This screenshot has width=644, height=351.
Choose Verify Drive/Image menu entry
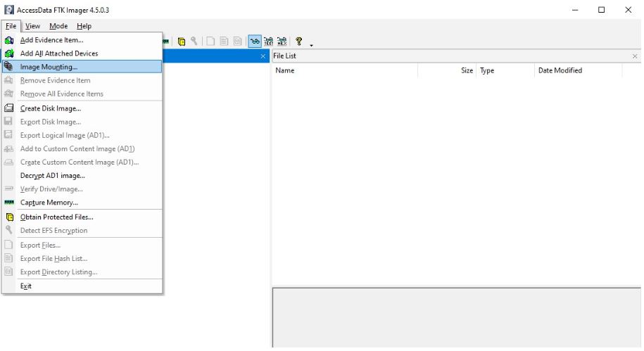click(82, 189)
